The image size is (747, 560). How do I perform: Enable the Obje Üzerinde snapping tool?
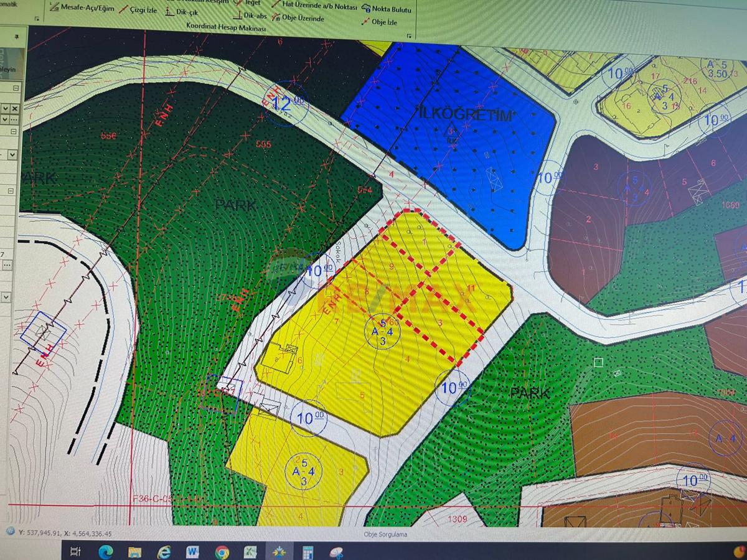pyautogui.click(x=303, y=17)
